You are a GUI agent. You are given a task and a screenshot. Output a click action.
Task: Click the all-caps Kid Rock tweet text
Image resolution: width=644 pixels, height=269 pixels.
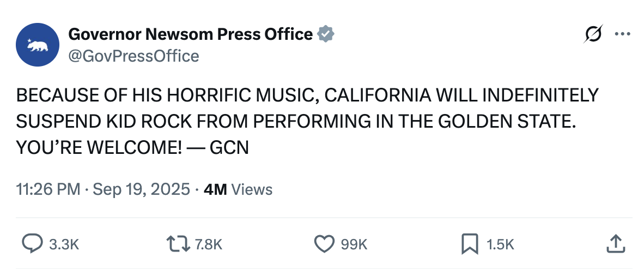click(x=307, y=121)
